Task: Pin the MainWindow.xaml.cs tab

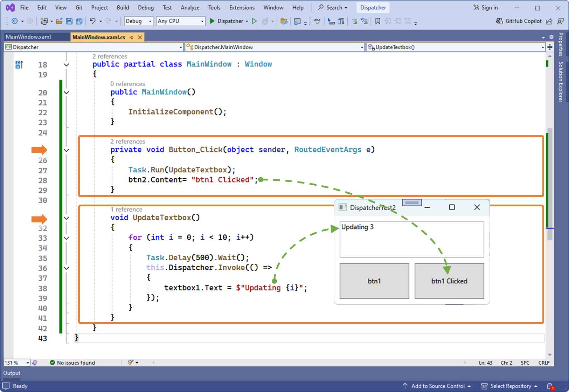Action: tap(131, 37)
